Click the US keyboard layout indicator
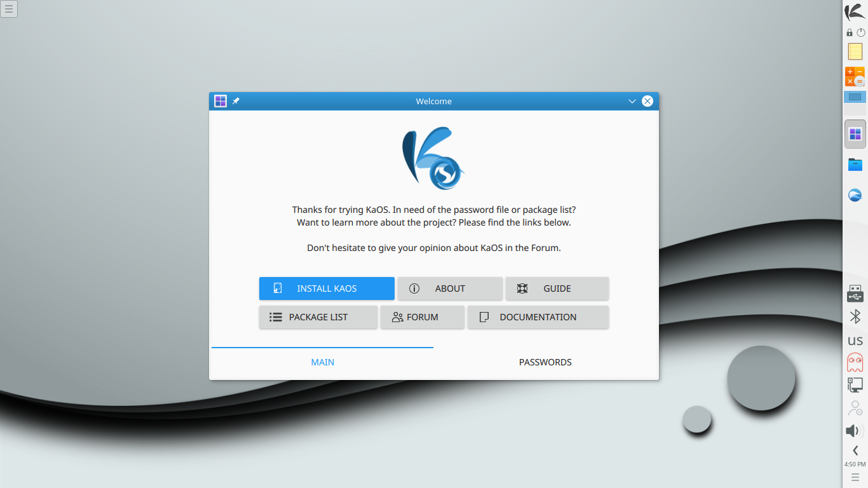 tap(855, 341)
